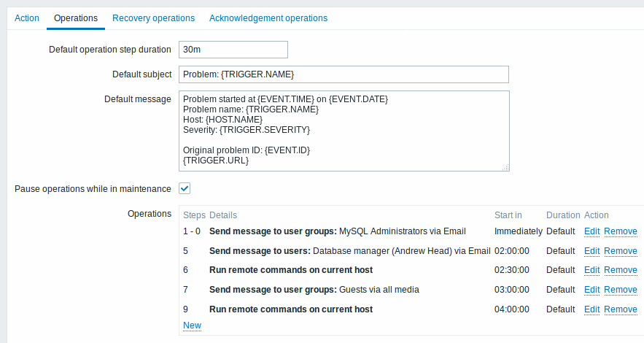Remove the MySQL Administrators message operation

tap(621, 231)
